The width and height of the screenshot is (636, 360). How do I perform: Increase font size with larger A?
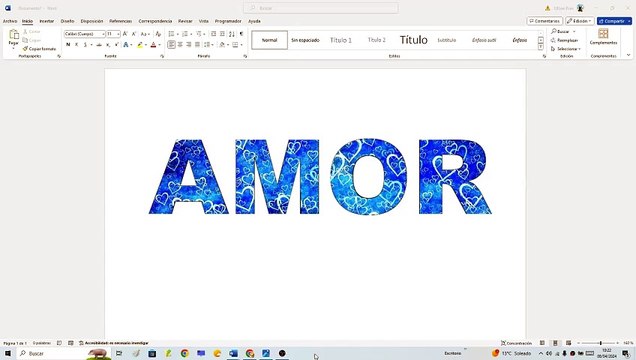(125, 34)
